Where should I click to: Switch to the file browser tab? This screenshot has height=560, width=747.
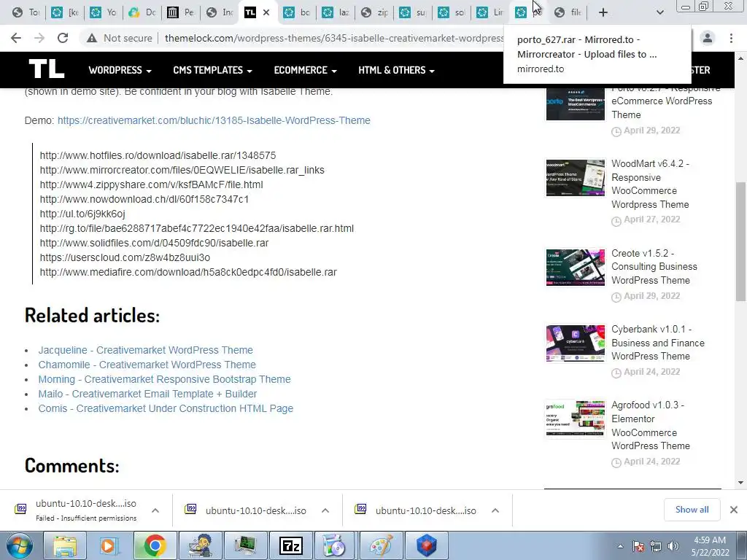tap(568, 12)
